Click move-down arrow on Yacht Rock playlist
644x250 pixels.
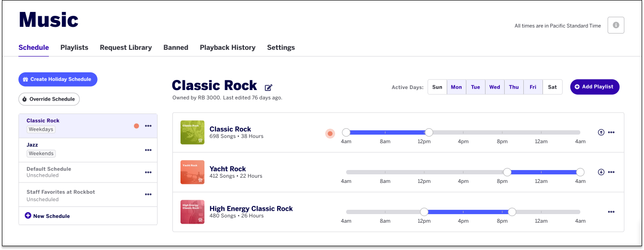[x=601, y=172]
